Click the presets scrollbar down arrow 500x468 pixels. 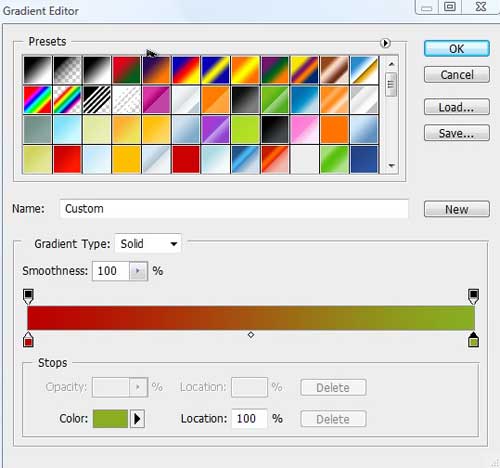[x=391, y=165]
